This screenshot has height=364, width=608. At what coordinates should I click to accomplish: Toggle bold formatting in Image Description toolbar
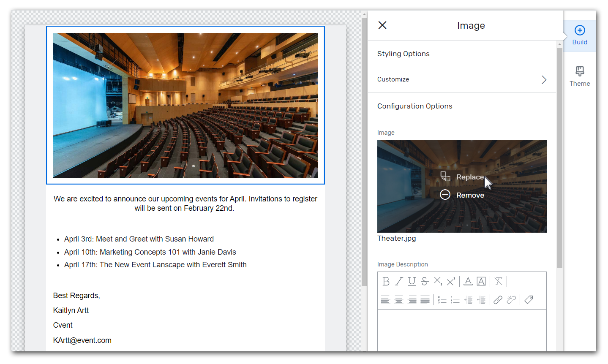pyautogui.click(x=386, y=281)
